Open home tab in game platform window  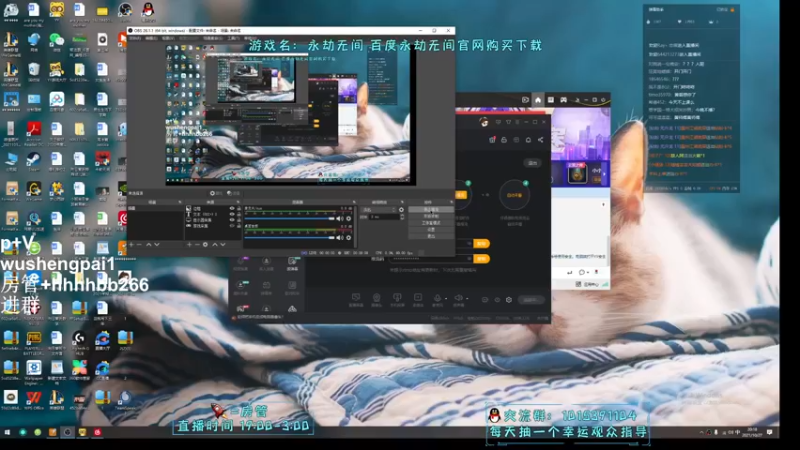click(538, 99)
